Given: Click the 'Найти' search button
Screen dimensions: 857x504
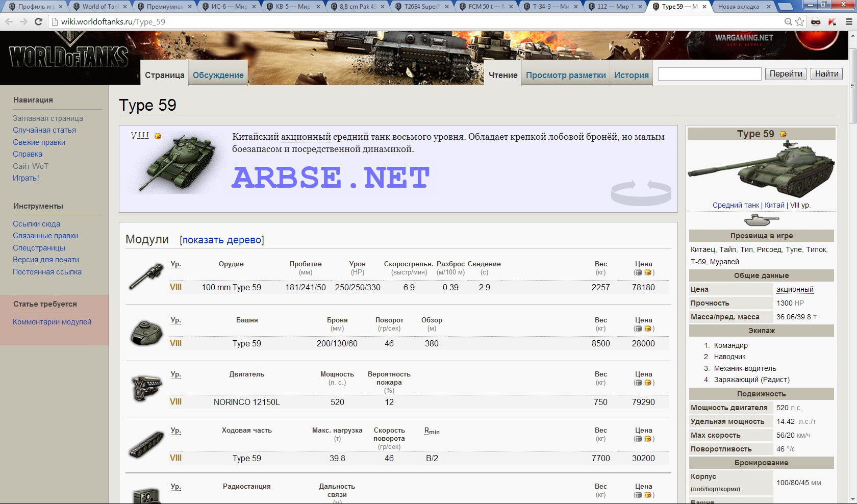Looking at the screenshot, I should pos(827,74).
